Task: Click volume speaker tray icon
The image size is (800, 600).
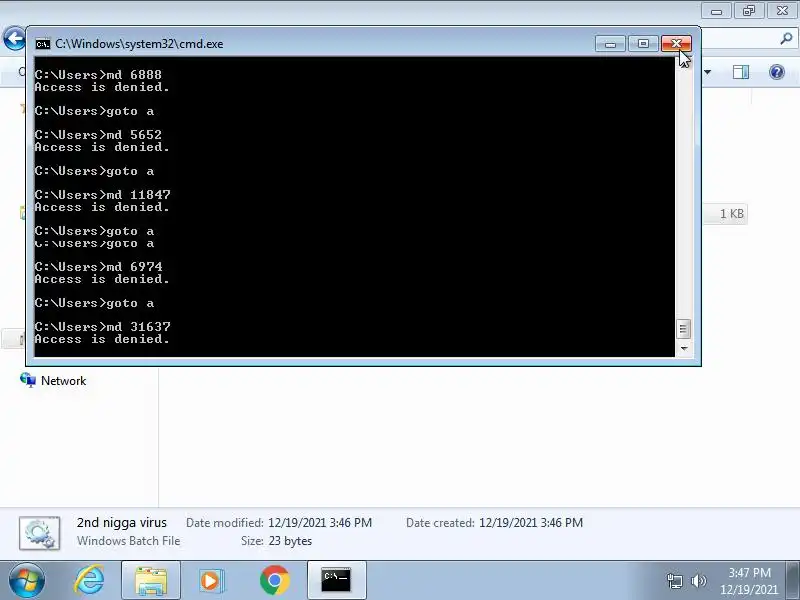Action: [698, 581]
